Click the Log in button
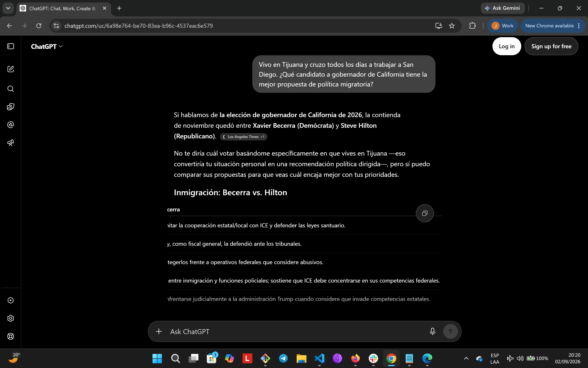The image size is (588, 368). [x=507, y=46]
